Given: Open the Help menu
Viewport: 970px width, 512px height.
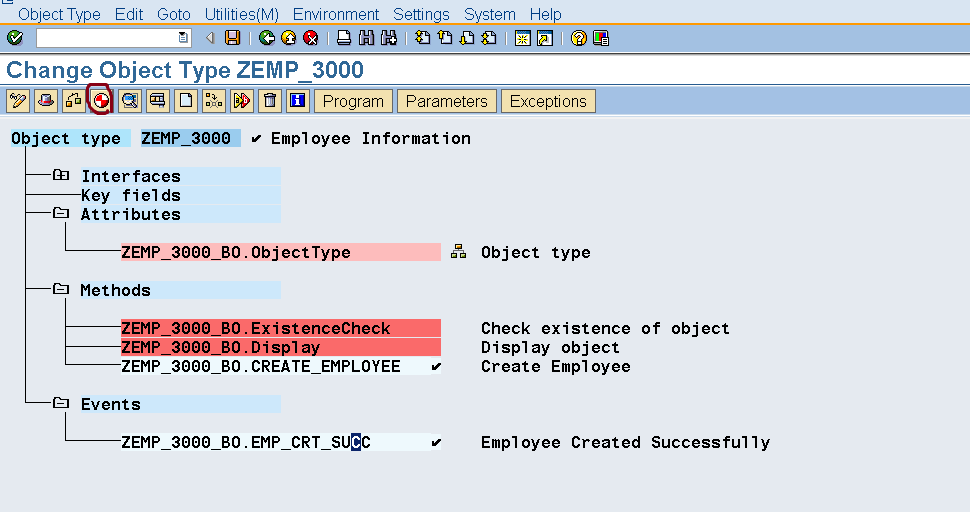Looking at the screenshot, I should pos(546,14).
